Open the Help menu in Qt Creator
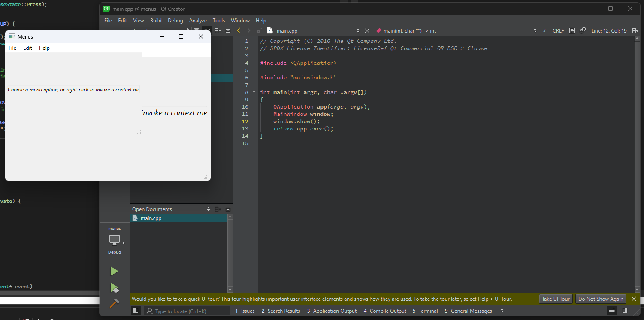The image size is (644, 320). (x=261, y=20)
